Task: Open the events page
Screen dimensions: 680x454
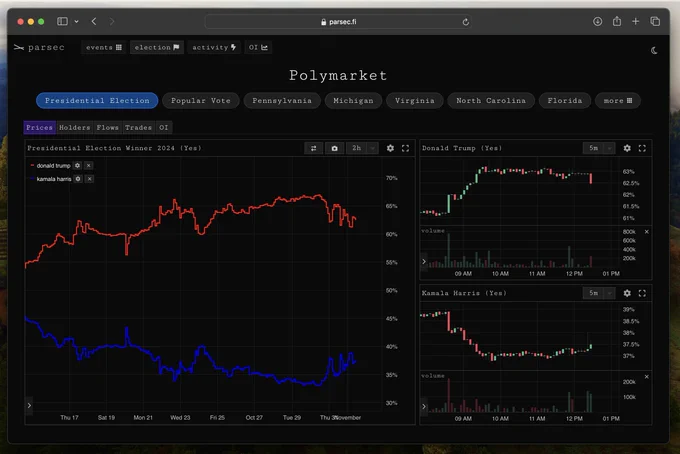Action: [104, 47]
